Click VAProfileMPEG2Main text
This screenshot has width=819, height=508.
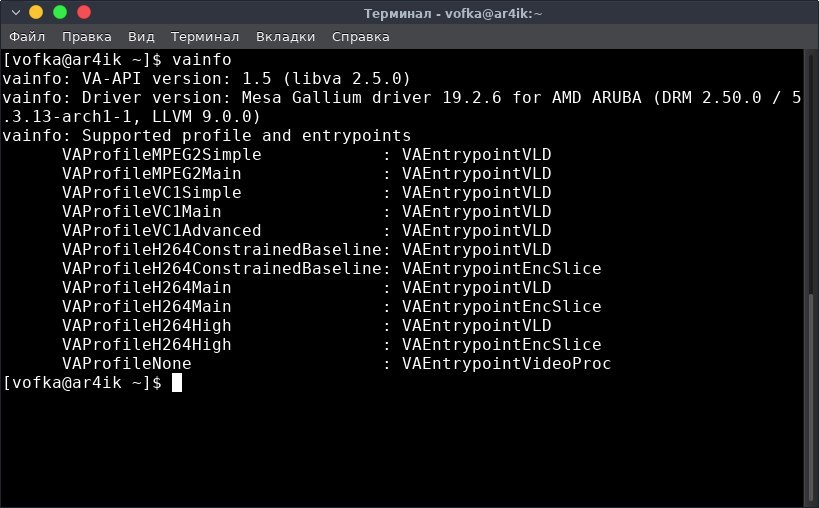(151, 173)
